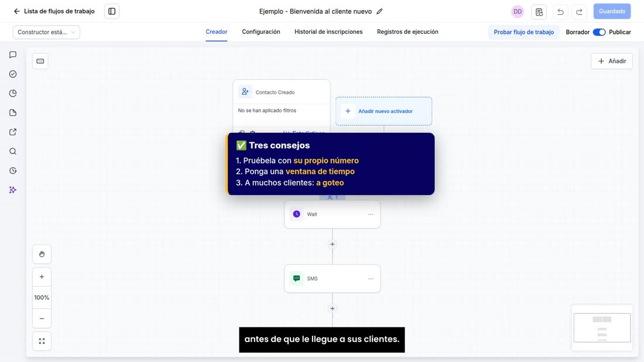
Task: Zoom in the canvas
Action: click(x=42, y=277)
